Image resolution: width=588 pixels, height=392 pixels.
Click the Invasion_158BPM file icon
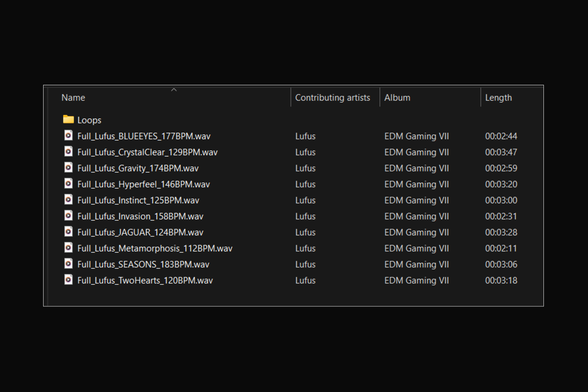pyautogui.click(x=69, y=216)
